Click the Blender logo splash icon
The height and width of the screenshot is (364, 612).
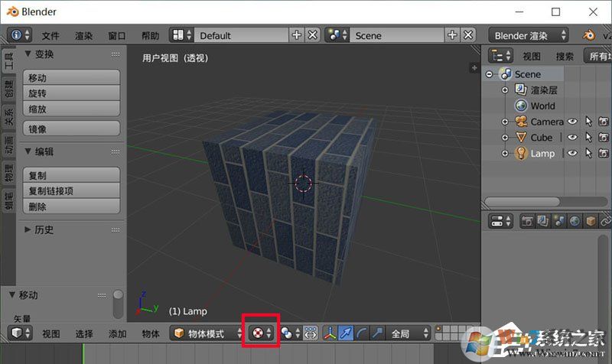[588, 35]
